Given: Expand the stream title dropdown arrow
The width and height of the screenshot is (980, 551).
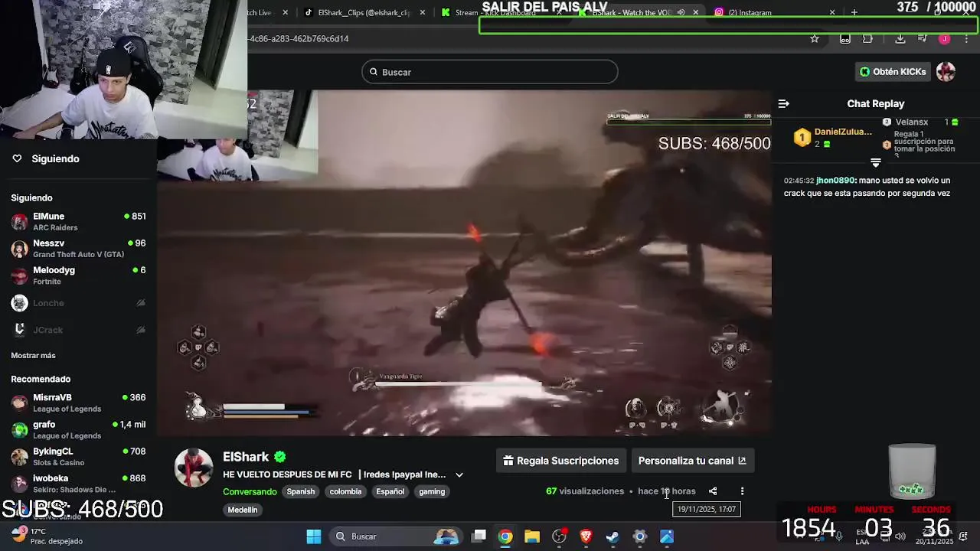Looking at the screenshot, I should (459, 474).
